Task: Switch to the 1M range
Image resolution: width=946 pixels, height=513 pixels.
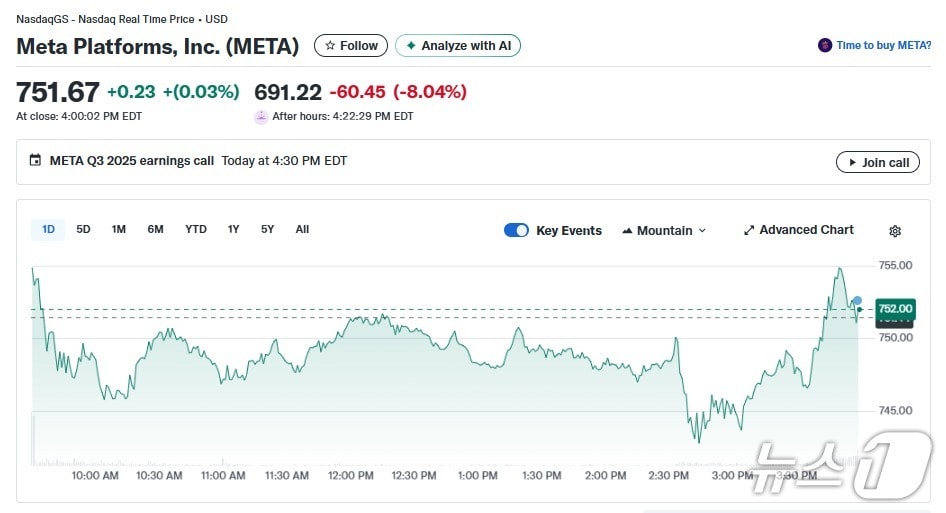Action: [118, 229]
